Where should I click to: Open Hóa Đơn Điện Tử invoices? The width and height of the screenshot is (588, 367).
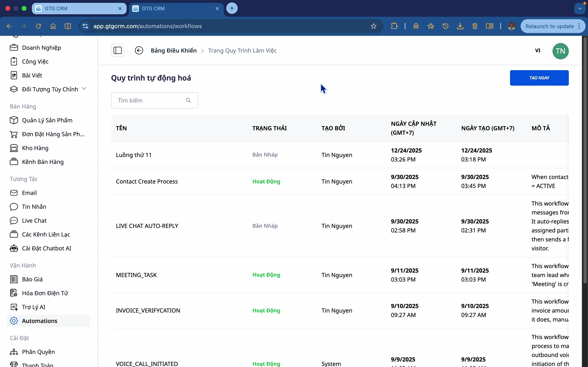pos(45,293)
